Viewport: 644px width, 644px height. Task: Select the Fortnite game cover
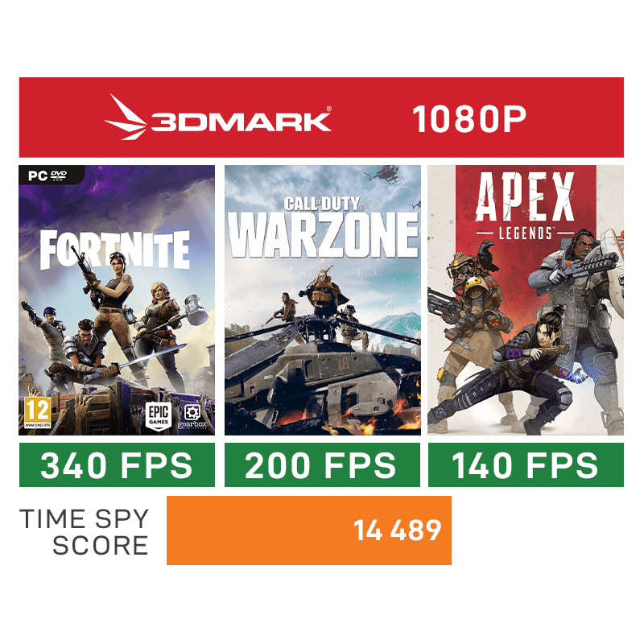pos(117,300)
